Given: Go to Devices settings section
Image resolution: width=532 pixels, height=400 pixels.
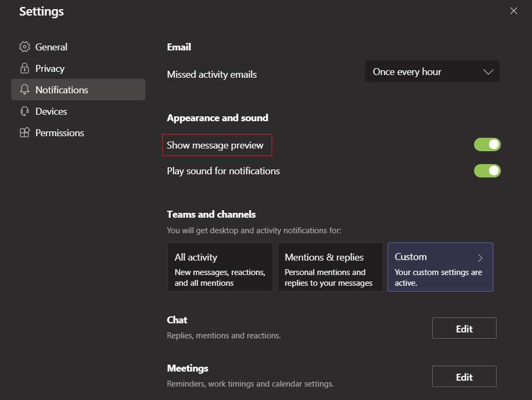Looking at the screenshot, I should click(51, 112).
